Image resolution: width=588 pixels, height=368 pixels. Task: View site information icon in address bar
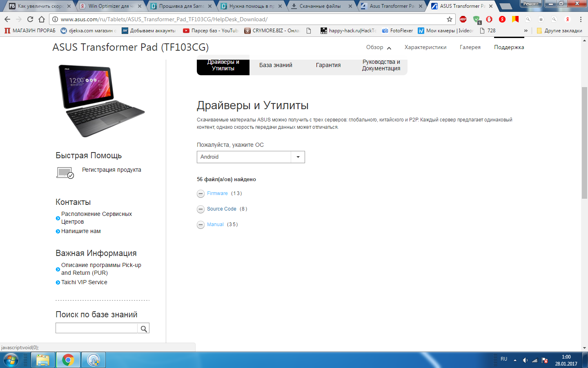point(56,19)
